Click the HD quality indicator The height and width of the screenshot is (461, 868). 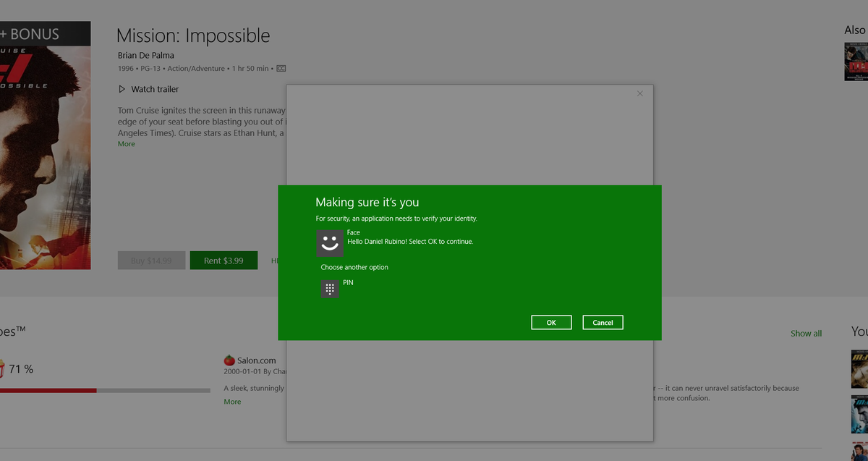276,260
